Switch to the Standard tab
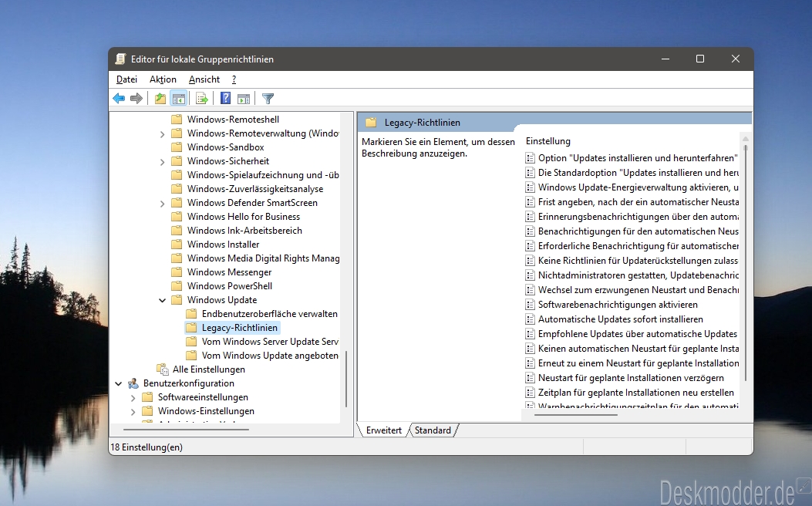 pyautogui.click(x=433, y=430)
